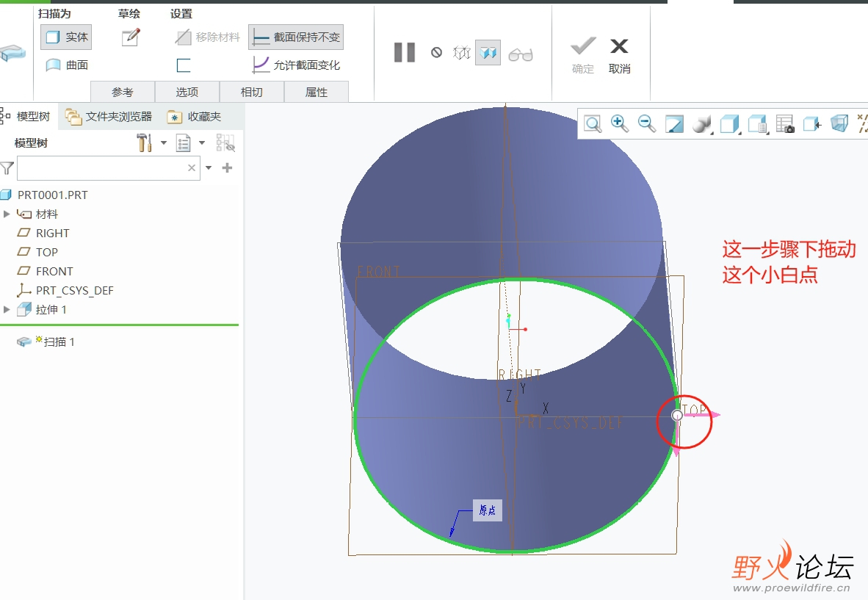Click the translucent cube view toolbar icon
Image resolution: width=868 pixels, height=600 pixels.
point(839,123)
